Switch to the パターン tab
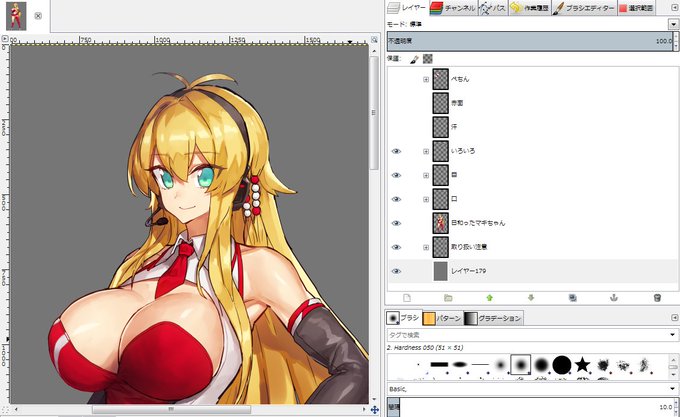 click(x=442, y=318)
